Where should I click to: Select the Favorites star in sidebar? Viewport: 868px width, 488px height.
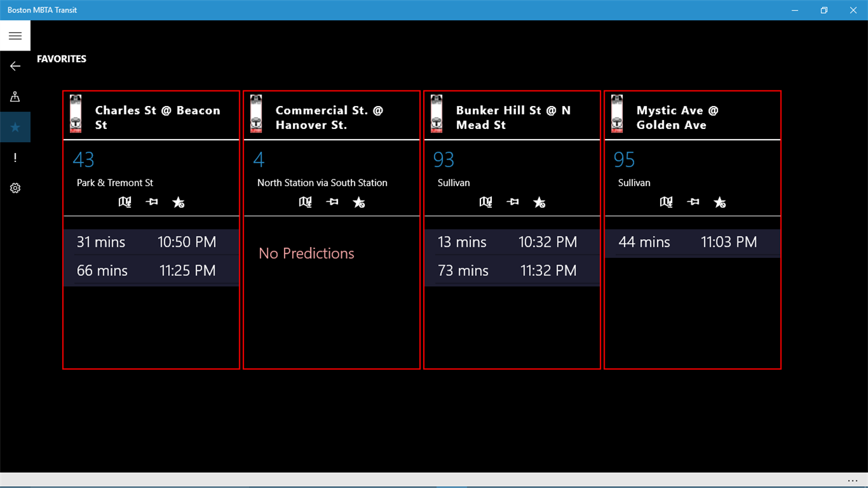15,127
